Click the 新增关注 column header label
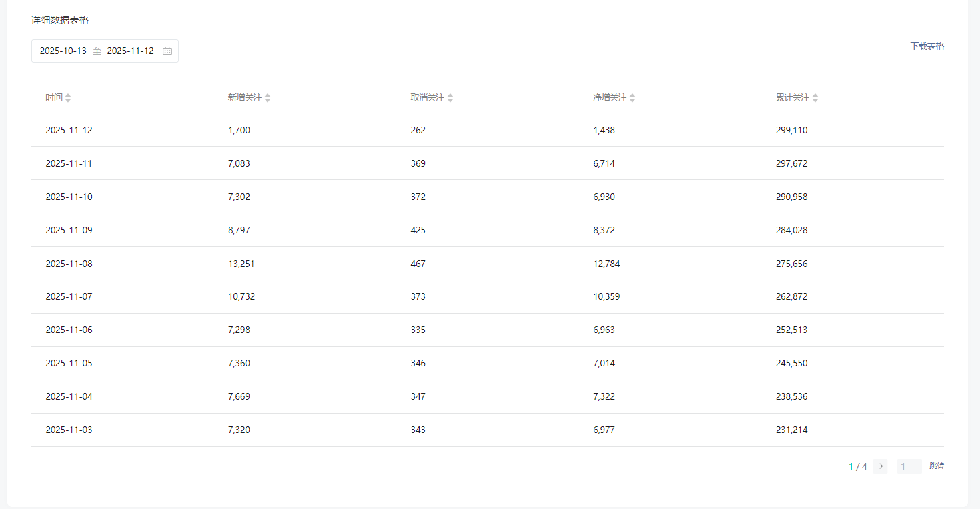This screenshot has height=509, width=980. click(245, 98)
